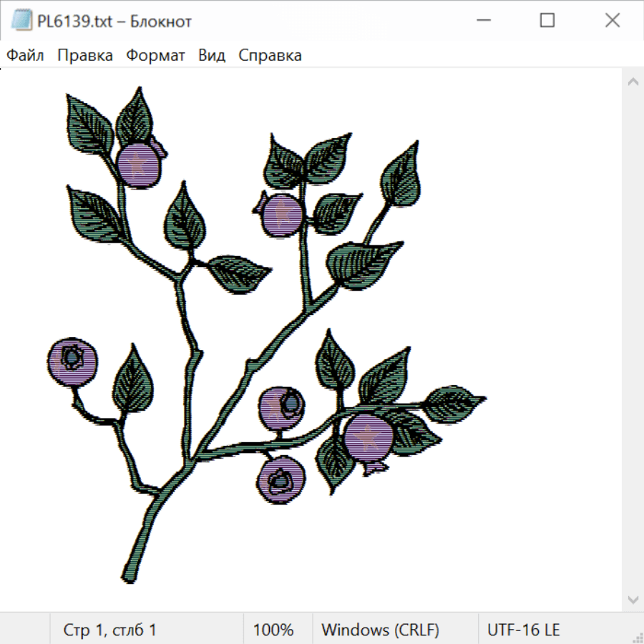The height and width of the screenshot is (644, 644).
Task: Minimize the Блокнот window
Action: [482, 21]
